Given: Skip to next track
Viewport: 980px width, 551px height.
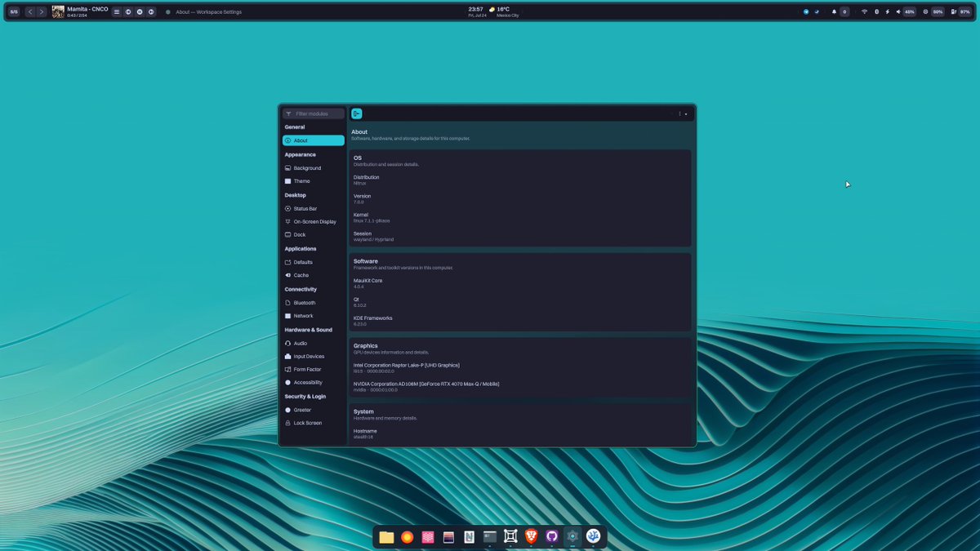Looking at the screenshot, I should pyautogui.click(x=151, y=11).
